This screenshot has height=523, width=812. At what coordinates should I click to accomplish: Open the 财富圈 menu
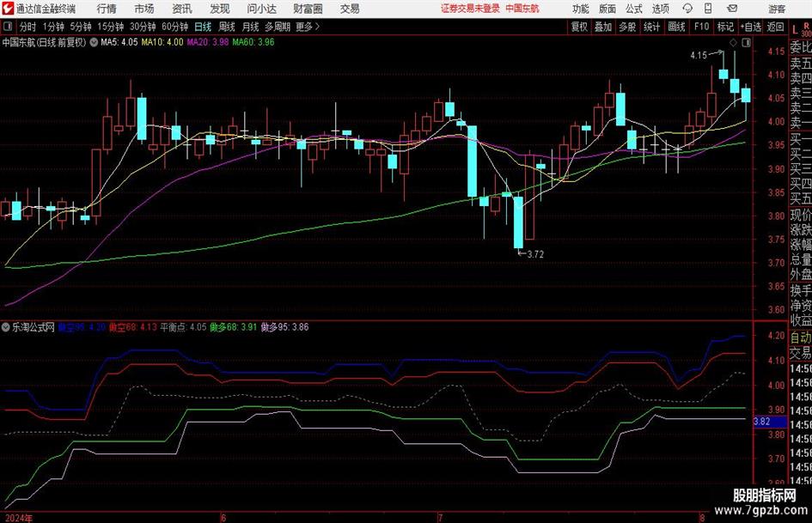tap(308, 9)
